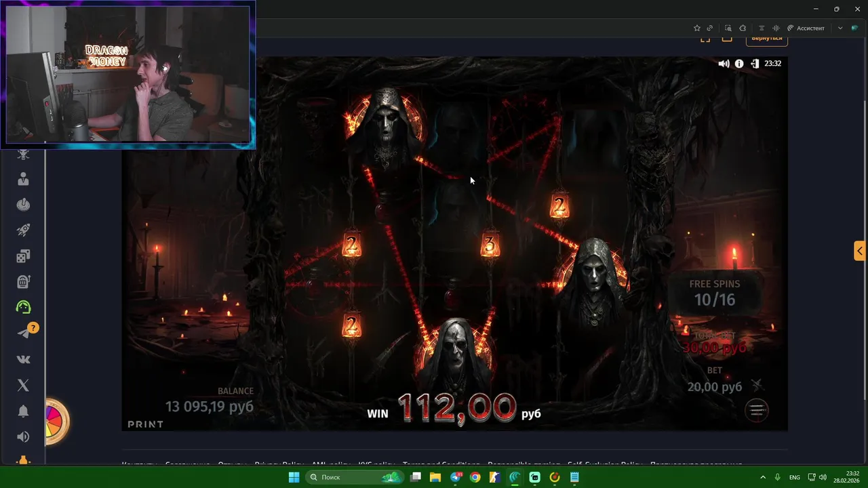Click the hooded figure symbol at reel bottom

456,356
